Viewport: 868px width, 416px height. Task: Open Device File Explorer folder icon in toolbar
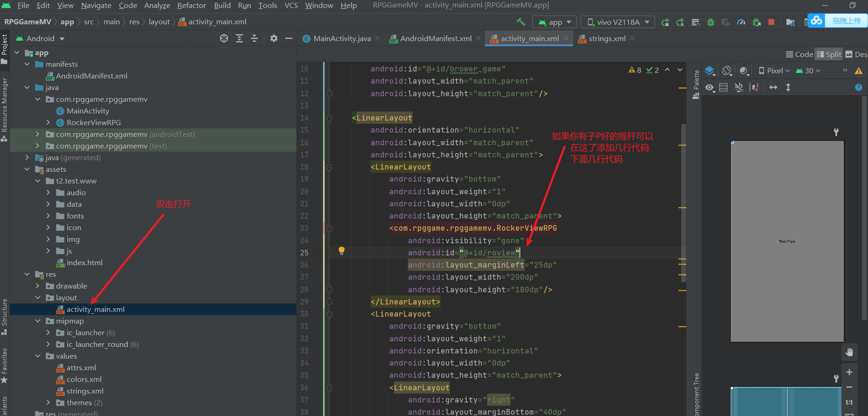click(x=791, y=22)
